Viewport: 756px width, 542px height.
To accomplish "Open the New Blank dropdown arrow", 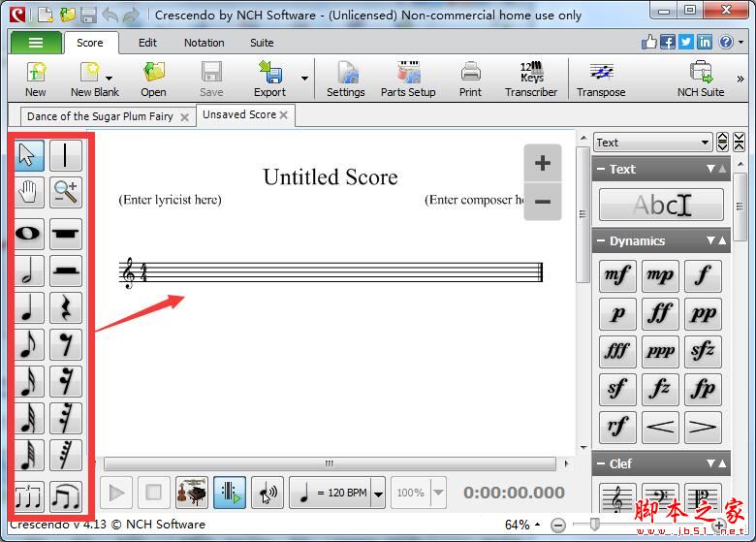I will click(x=109, y=79).
